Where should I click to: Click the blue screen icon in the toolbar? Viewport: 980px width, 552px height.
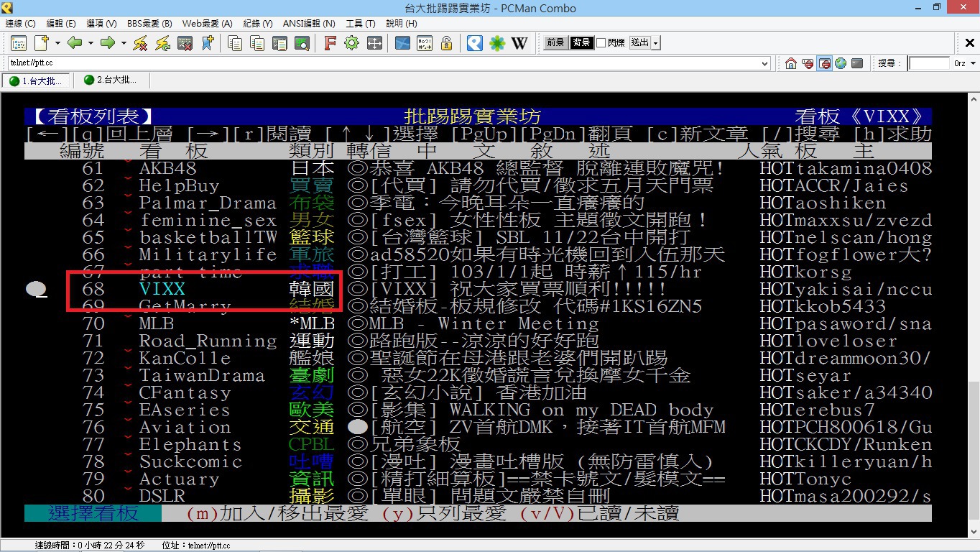pos(402,43)
